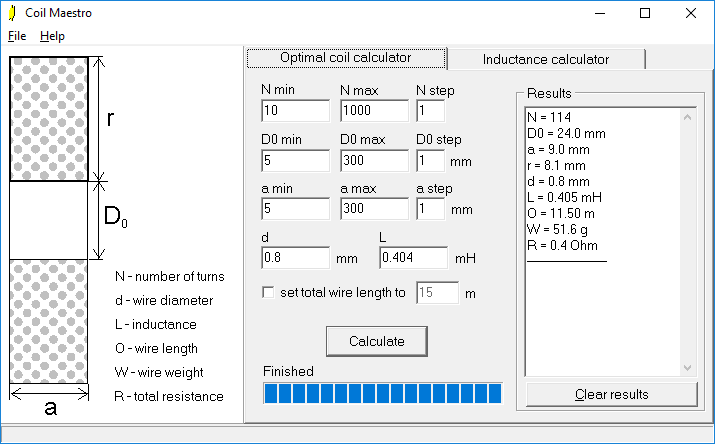Image resolution: width=715 pixels, height=444 pixels.
Task: Click the a step input field
Action: 430,209
